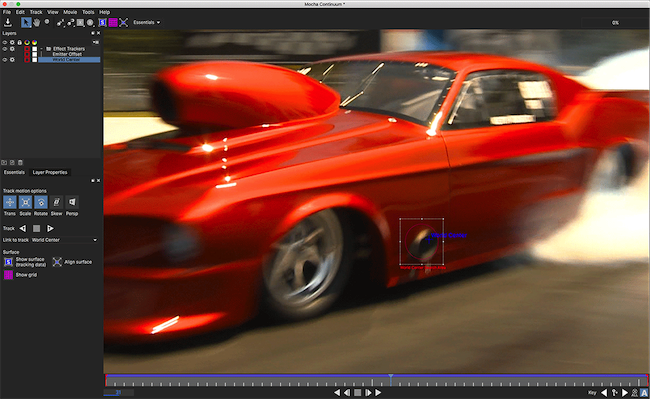This screenshot has width=650, height=399.
Task: Click the all-layers visibility eye header icon
Action: (x=5, y=42)
